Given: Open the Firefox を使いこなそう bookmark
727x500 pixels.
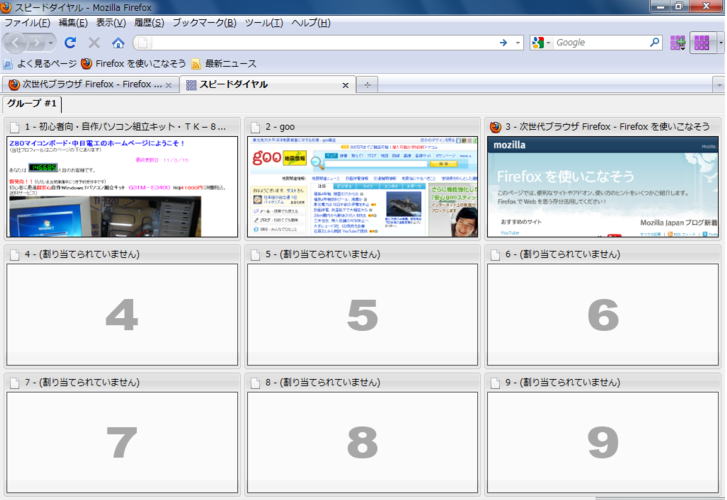Looking at the screenshot, I should point(134,64).
